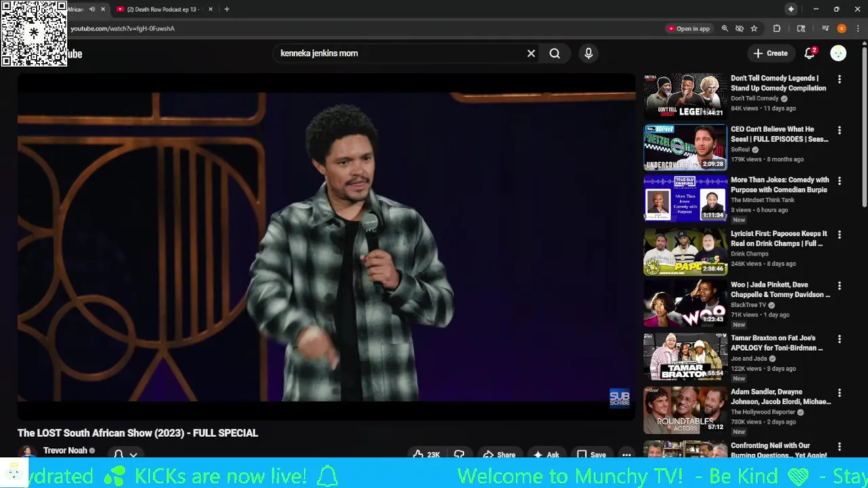
Task: Open the browser extensions puzzle icon
Action: (777, 28)
